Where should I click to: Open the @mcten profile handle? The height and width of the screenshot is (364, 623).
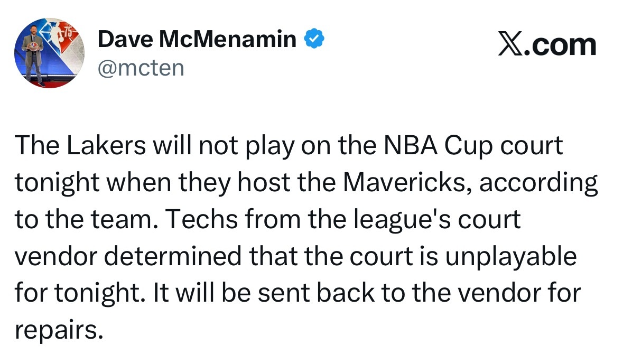[141, 67]
